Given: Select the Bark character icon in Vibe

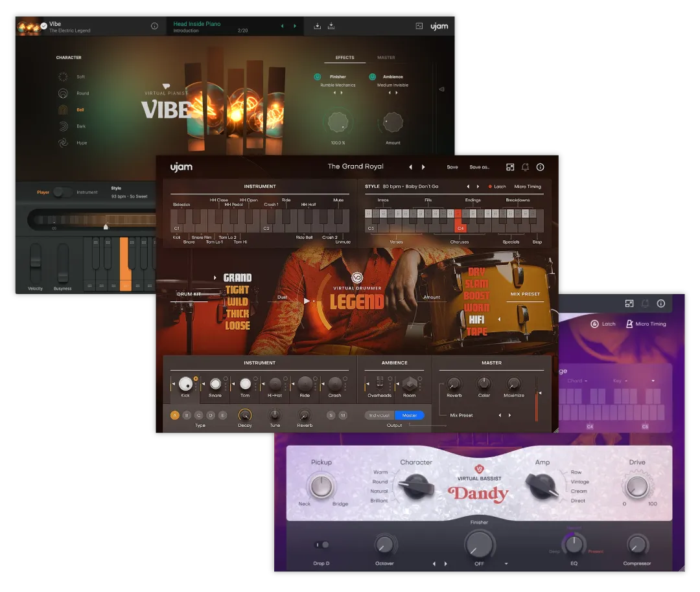Looking at the screenshot, I should point(63,126).
